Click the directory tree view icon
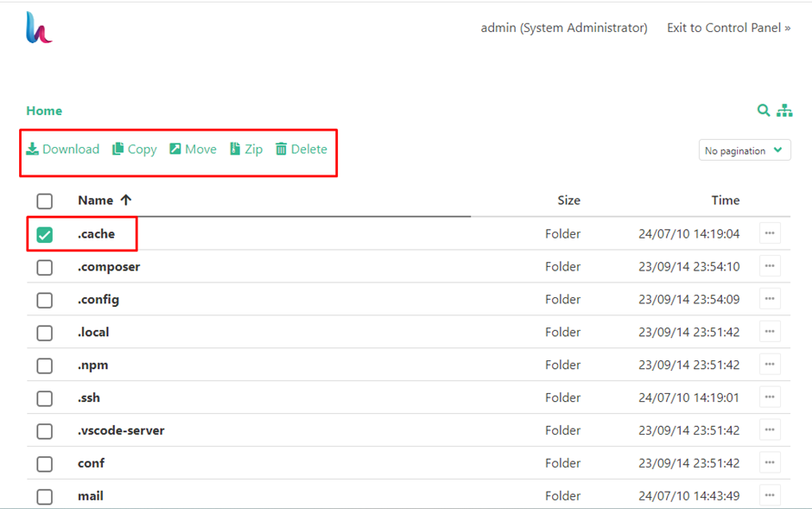 pos(784,111)
